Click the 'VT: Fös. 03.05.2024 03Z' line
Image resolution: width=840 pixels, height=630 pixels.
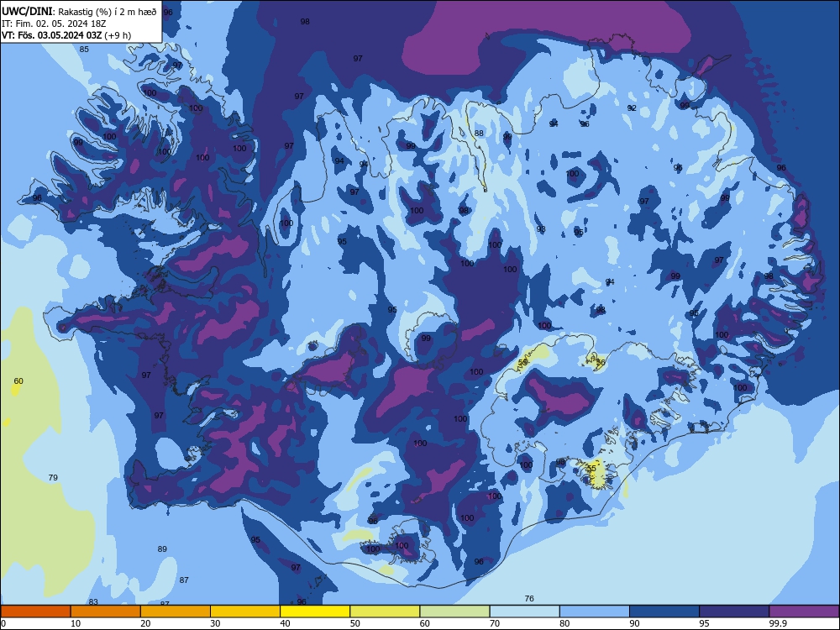tap(51, 35)
